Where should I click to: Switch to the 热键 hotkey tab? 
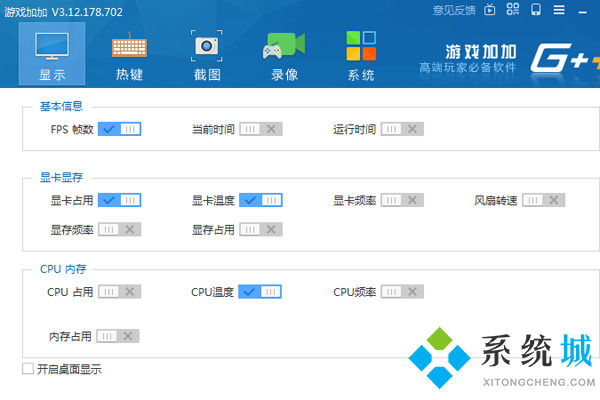(x=129, y=56)
